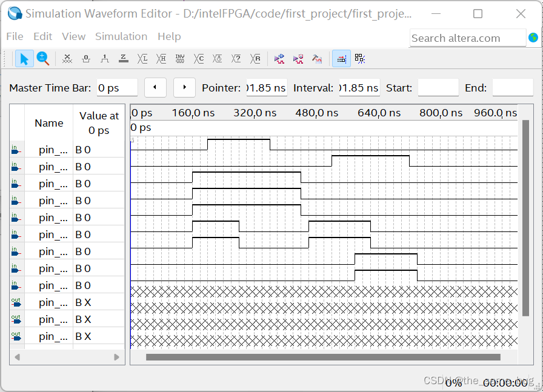Run Timing Simulation from toolbar
The image size is (543, 392).
[x=298, y=59]
